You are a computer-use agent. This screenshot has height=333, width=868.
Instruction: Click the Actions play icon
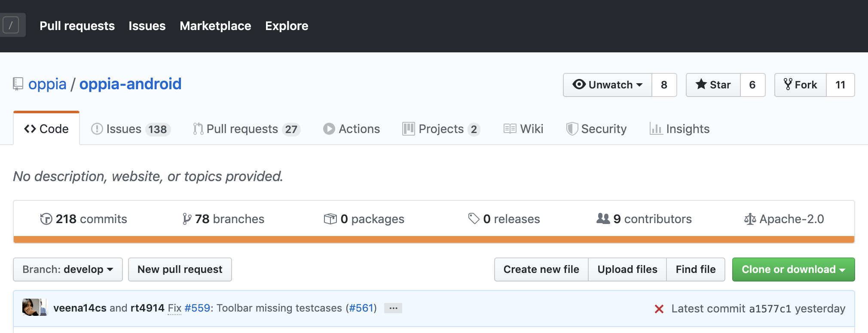click(329, 129)
